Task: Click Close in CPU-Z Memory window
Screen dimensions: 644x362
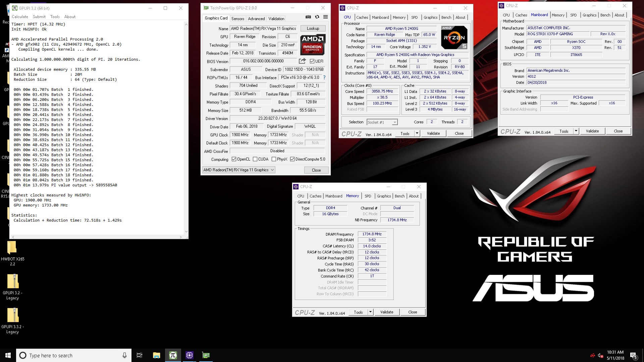Action: tap(413, 312)
